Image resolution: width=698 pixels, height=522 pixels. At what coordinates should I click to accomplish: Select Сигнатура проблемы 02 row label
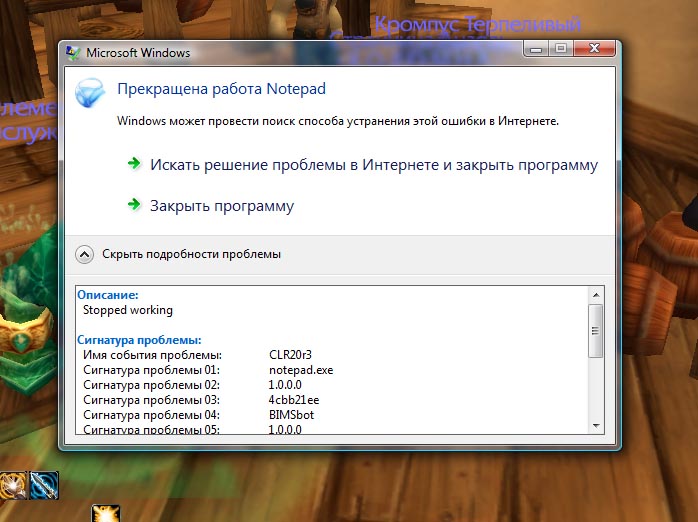coord(151,385)
